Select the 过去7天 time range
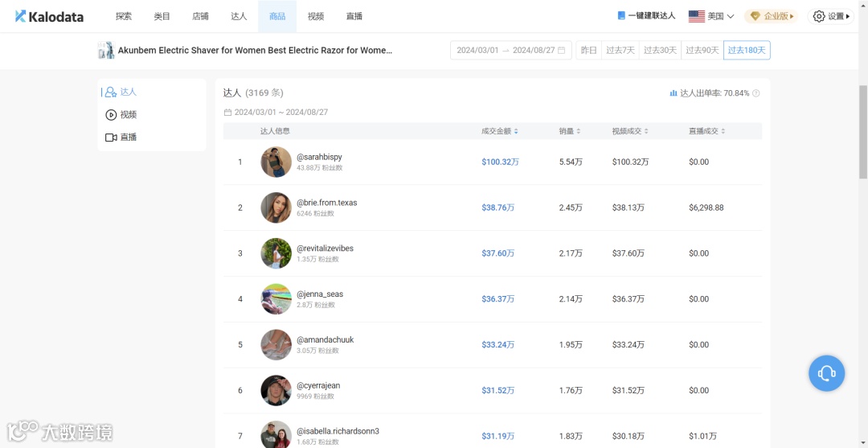The width and height of the screenshot is (868, 448). (620, 51)
